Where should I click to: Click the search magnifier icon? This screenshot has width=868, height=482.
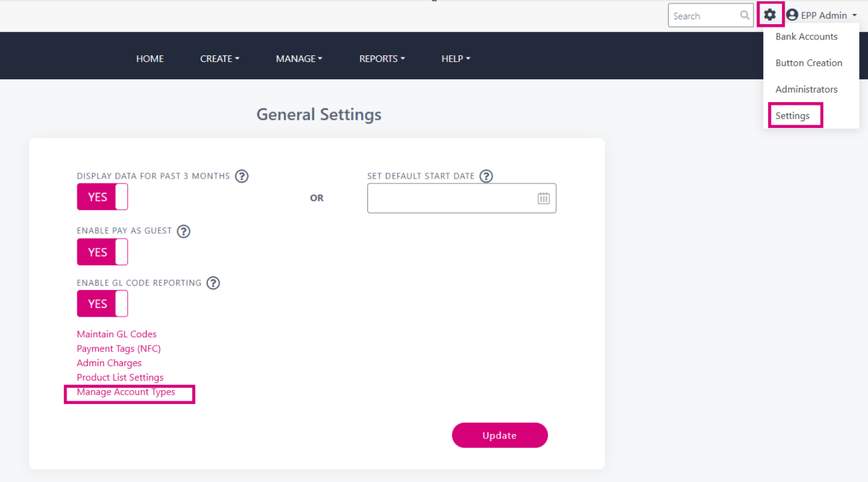745,15
